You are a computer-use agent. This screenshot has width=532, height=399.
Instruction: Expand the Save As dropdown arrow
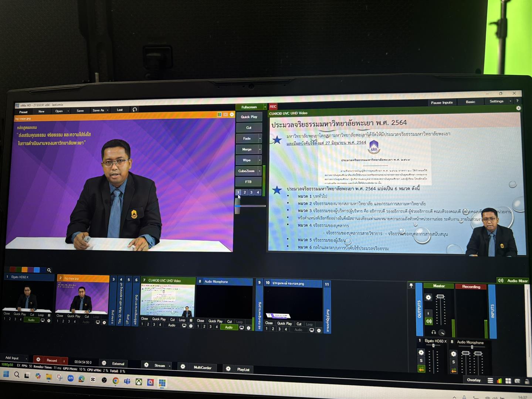(x=108, y=110)
